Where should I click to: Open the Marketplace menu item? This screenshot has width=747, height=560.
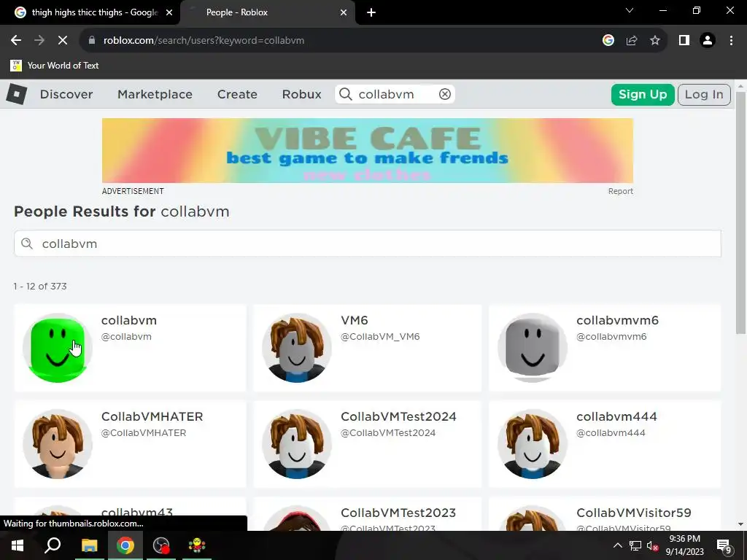(x=155, y=94)
